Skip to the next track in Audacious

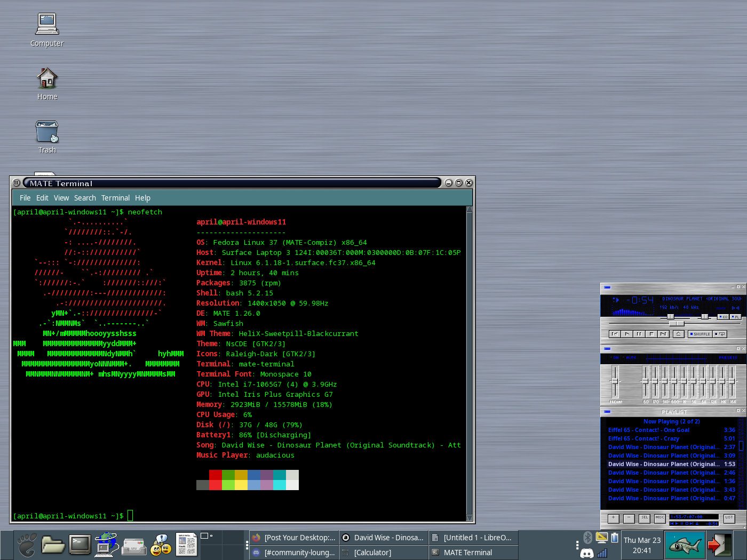663,334
